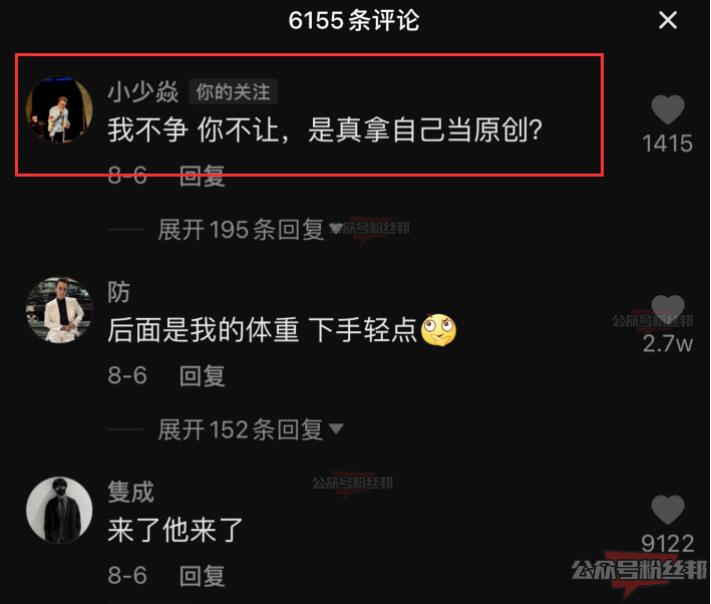
Task: Expand 152 replies under second comment
Action: point(249,429)
